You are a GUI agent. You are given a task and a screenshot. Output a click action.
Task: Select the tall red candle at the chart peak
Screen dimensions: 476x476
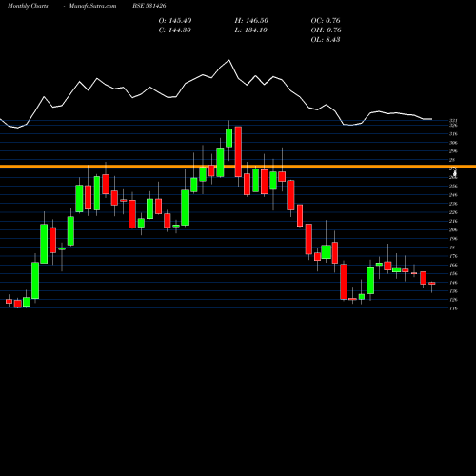pos(238,151)
